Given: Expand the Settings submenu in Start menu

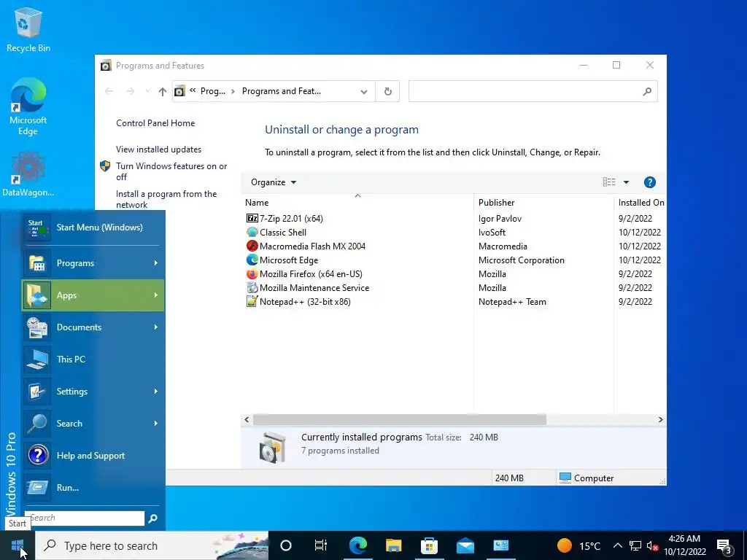Looking at the screenshot, I should click(93, 392).
